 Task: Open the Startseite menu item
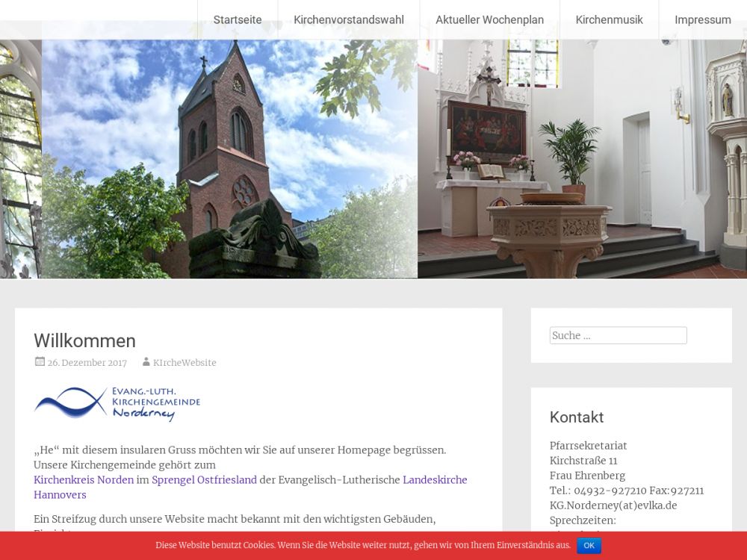pos(238,20)
